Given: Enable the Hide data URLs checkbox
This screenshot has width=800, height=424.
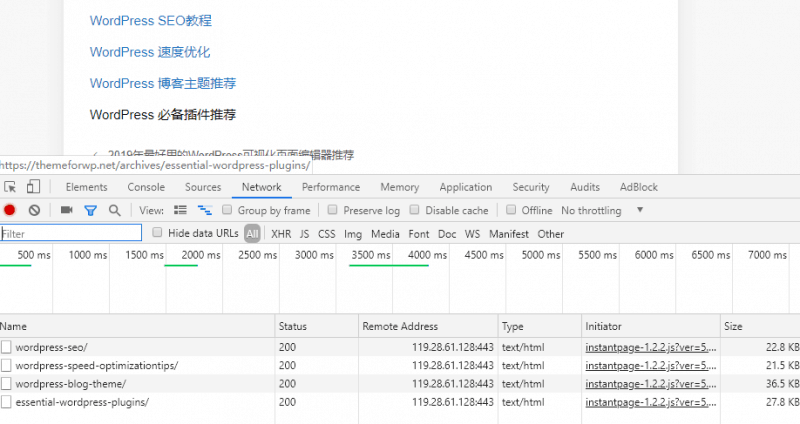Looking at the screenshot, I should [x=157, y=234].
